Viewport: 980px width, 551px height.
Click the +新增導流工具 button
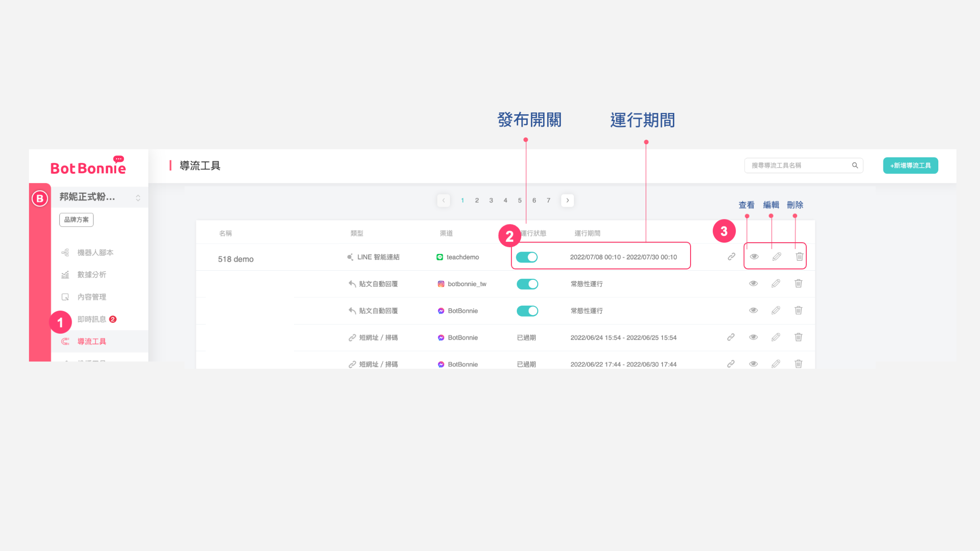910,166
